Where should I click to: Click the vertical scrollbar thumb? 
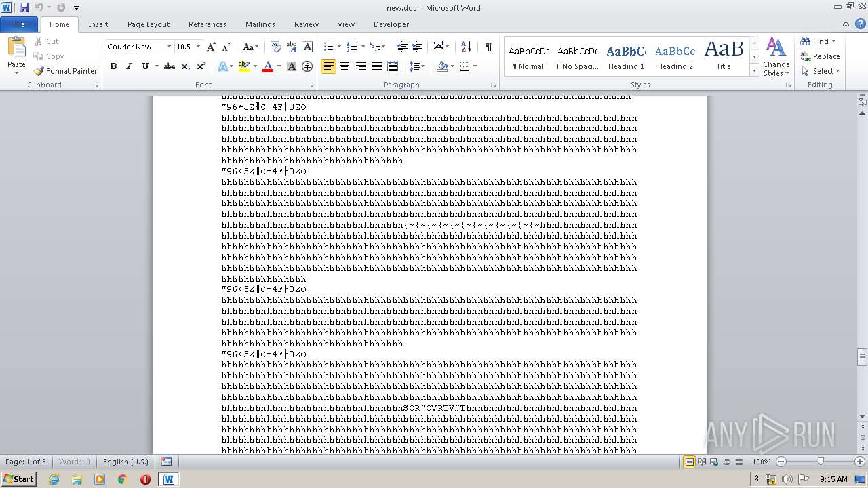[863, 357]
